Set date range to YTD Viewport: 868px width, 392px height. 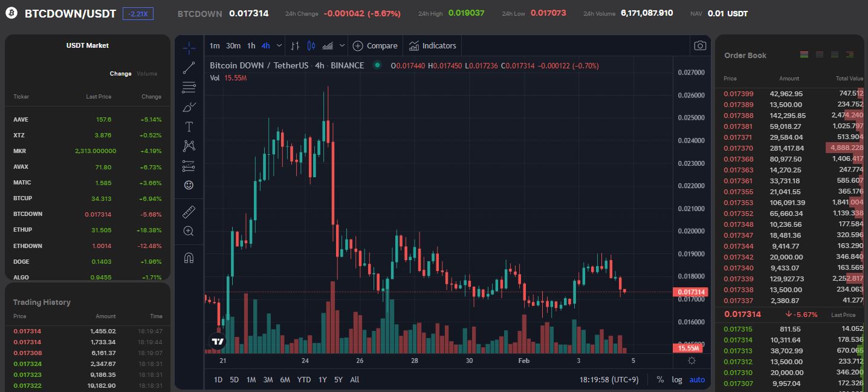pyautogui.click(x=304, y=379)
